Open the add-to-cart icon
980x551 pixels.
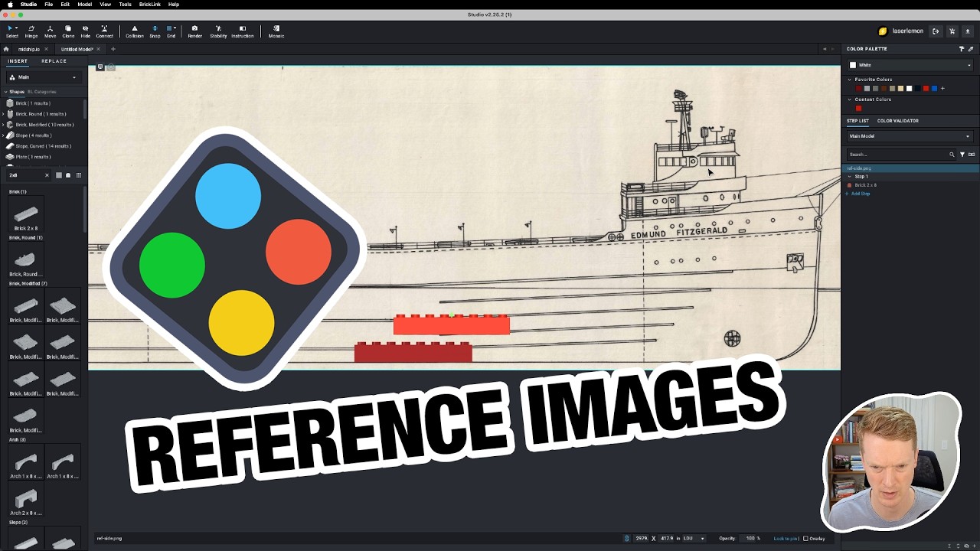point(952,31)
